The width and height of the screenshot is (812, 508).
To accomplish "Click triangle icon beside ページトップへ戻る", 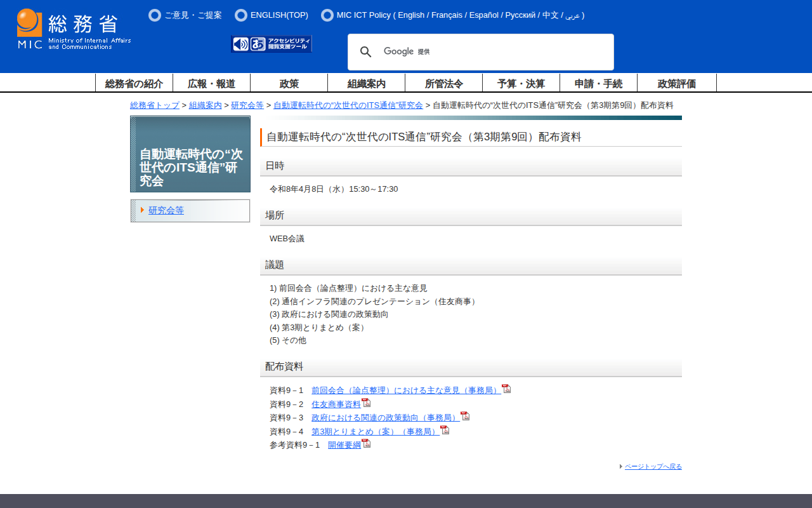I will pyautogui.click(x=621, y=465).
